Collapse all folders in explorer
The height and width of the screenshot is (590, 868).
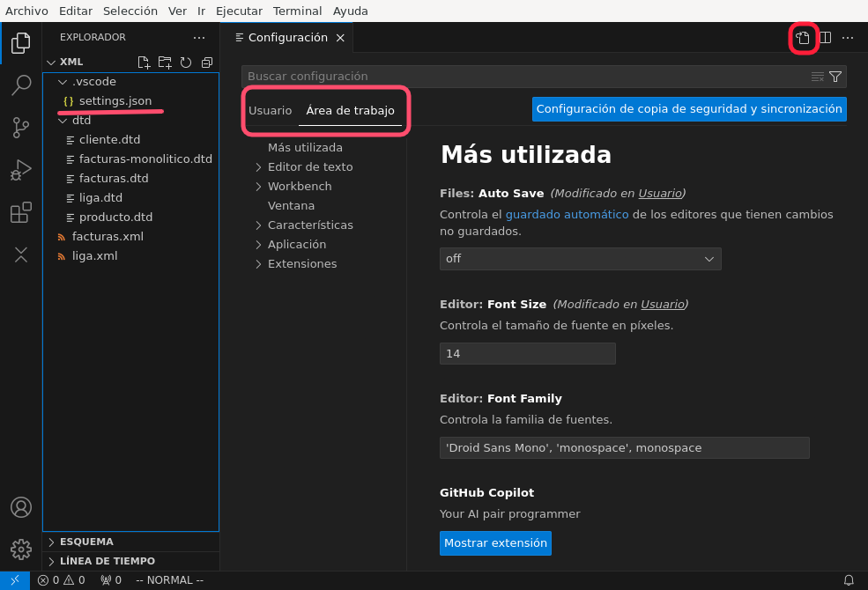[x=207, y=62]
